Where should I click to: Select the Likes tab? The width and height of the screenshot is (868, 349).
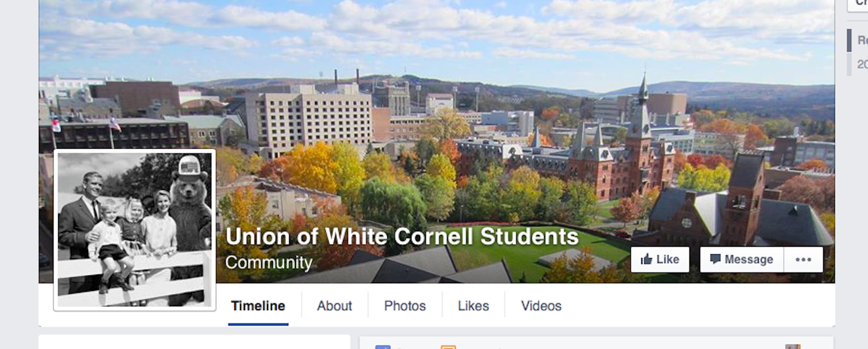pos(473,306)
